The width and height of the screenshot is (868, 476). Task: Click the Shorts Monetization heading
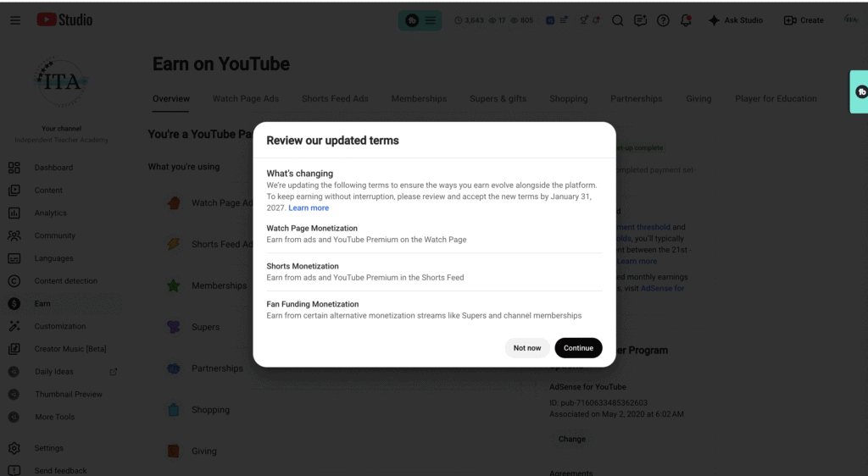click(x=303, y=266)
